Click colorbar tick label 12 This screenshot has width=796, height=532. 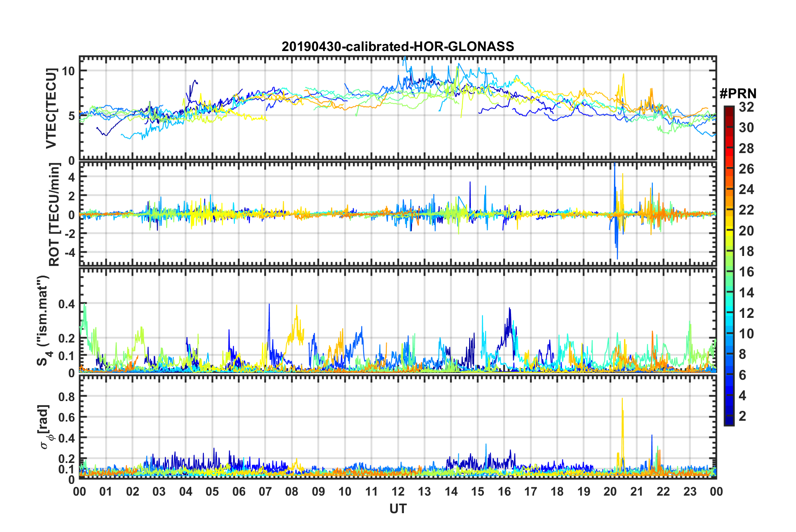[746, 313]
